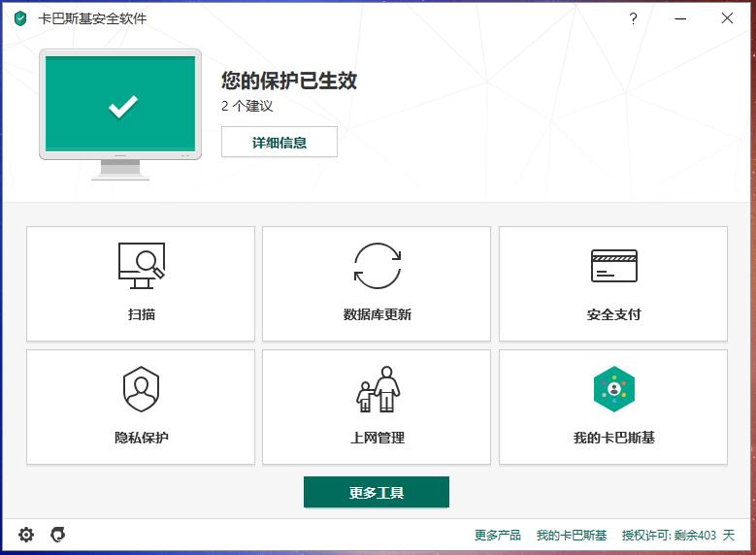756x555 pixels.
Task: Open the 我的卡巴斯基 link in the footer
Action: (x=572, y=536)
